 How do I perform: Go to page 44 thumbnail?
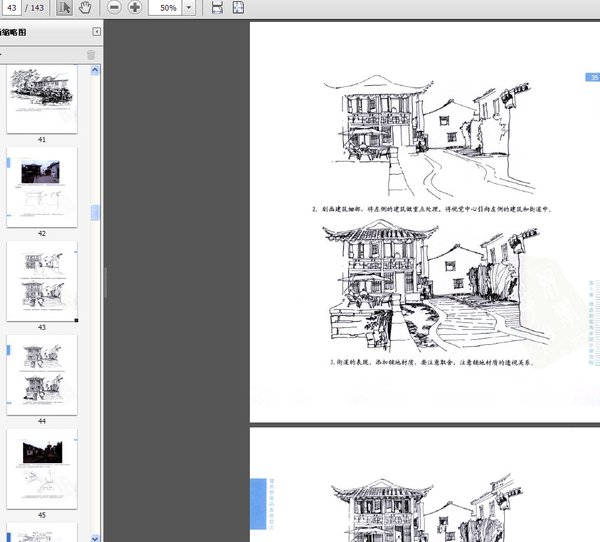coord(42,374)
